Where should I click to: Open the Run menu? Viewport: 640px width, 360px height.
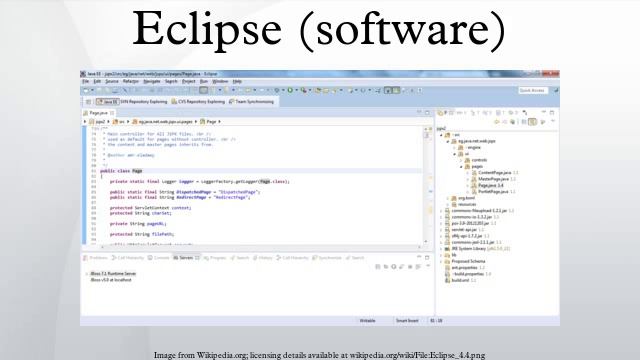pyautogui.click(x=204, y=82)
